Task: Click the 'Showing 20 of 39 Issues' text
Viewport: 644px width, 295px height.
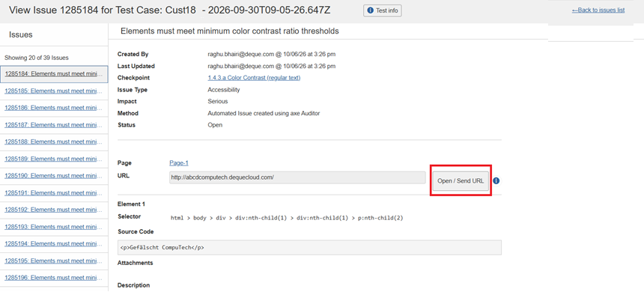Action: tap(37, 58)
